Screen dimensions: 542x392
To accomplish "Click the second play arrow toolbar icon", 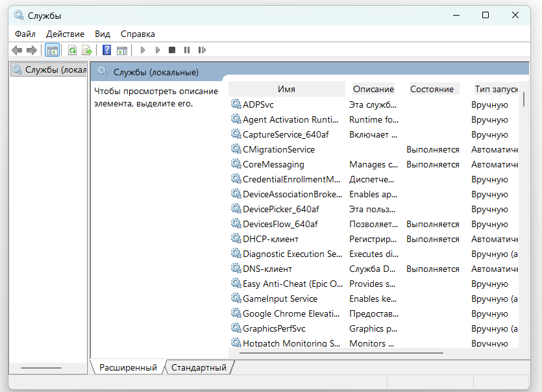I will (158, 51).
